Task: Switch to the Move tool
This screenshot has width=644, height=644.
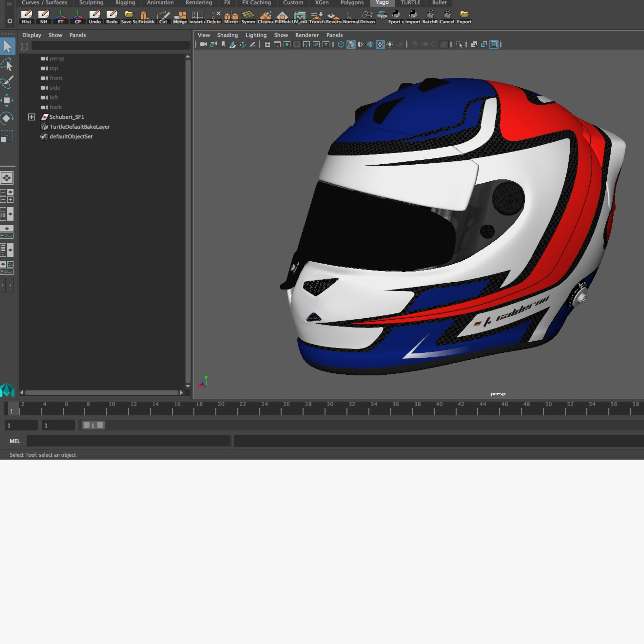Action: coord(7,100)
